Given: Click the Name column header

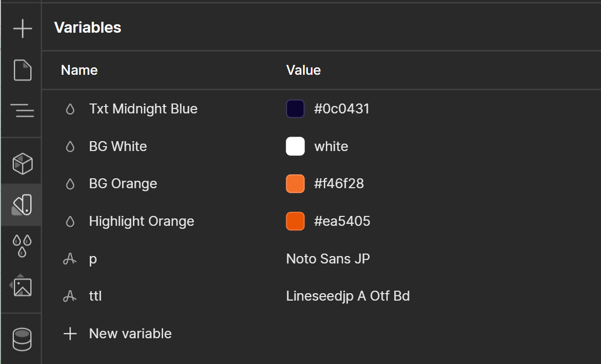Looking at the screenshot, I should [79, 70].
